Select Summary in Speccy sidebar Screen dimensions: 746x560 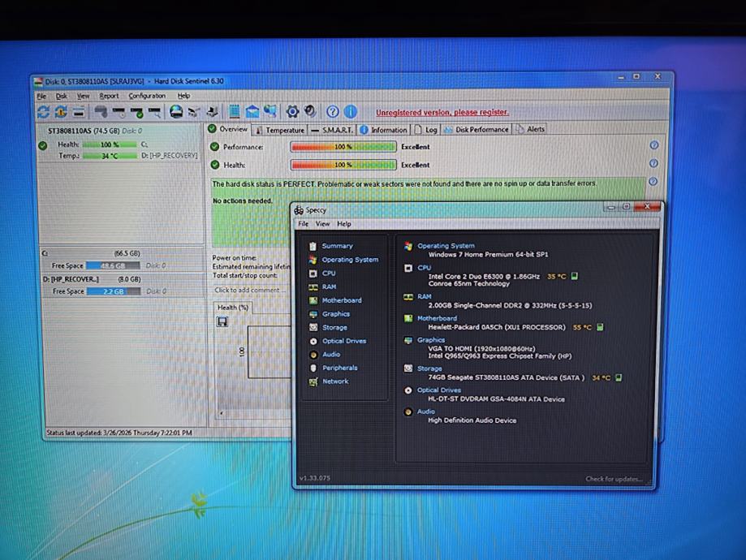click(x=338, y=246)
